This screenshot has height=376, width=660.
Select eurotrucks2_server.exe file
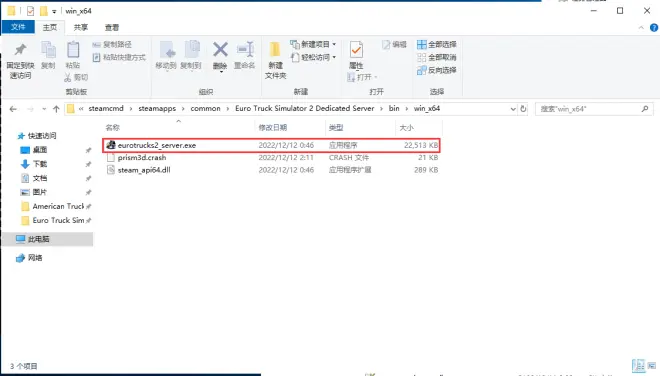click(271, 145)
